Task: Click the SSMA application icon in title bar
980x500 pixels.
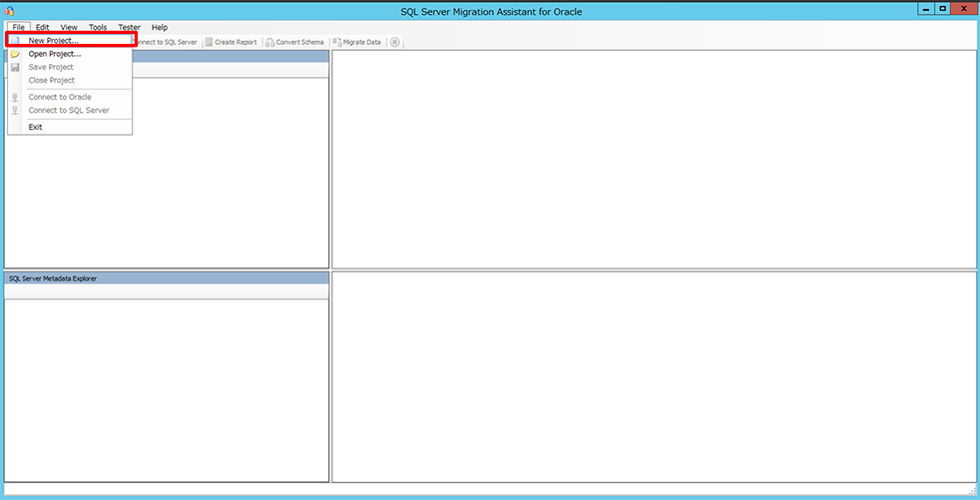Action: pyautogui.click(x=9, y=11)
